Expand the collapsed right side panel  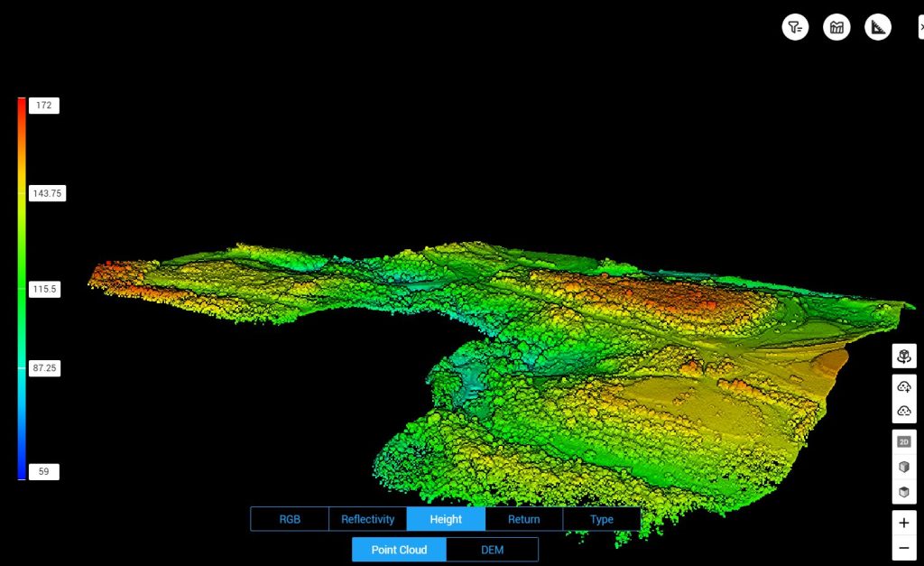919,27
